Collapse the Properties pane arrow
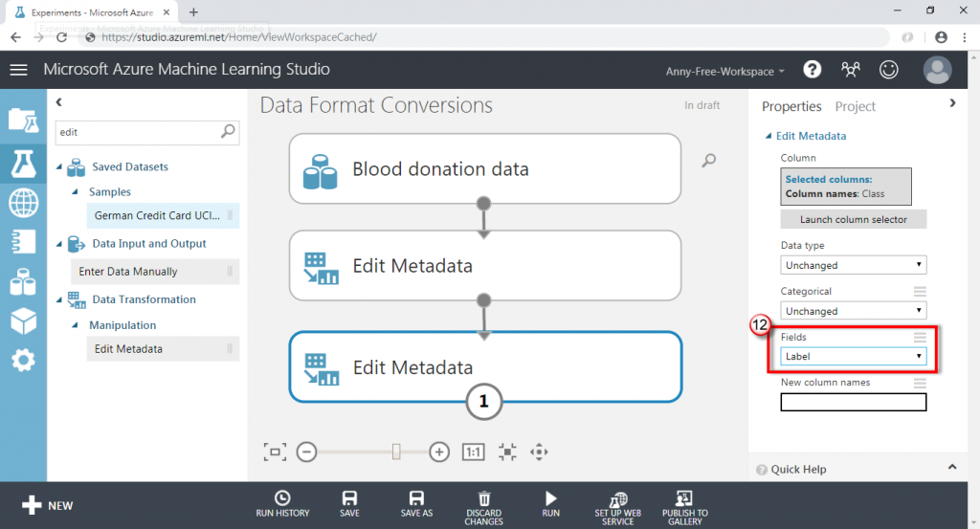980x529 pixels. 952,103
